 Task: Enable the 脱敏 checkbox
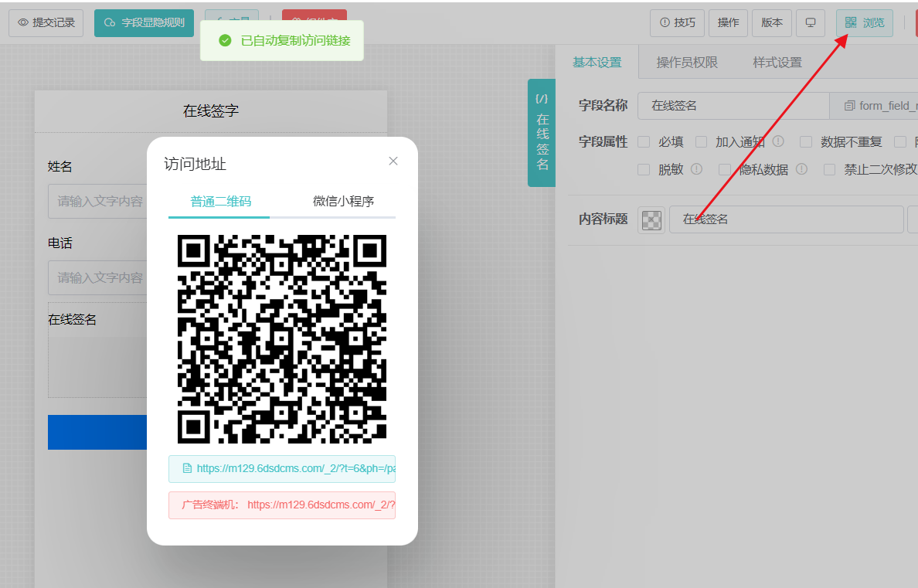tap(644, 169)
